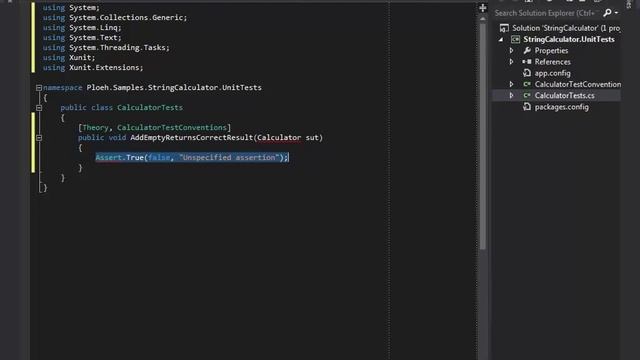Click 'True' in Assert.True call
This screenshot has width=640, height=360.
pyautogui.click(x=135, y=158)
